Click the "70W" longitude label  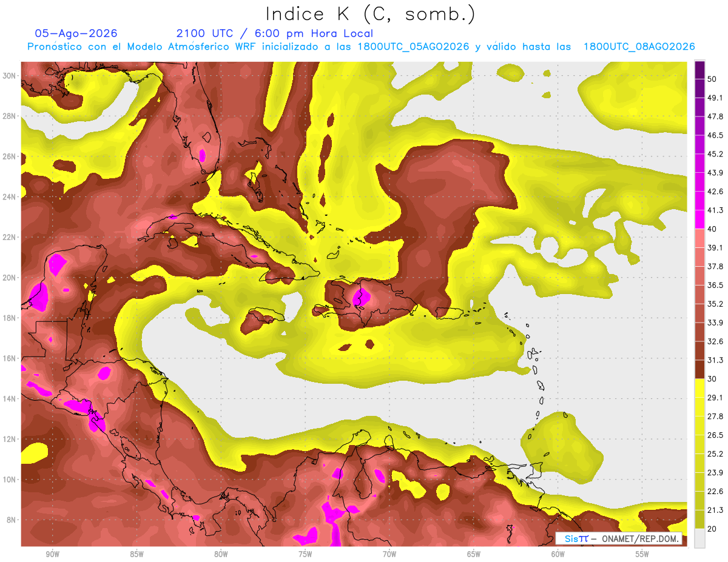point(389,555)
